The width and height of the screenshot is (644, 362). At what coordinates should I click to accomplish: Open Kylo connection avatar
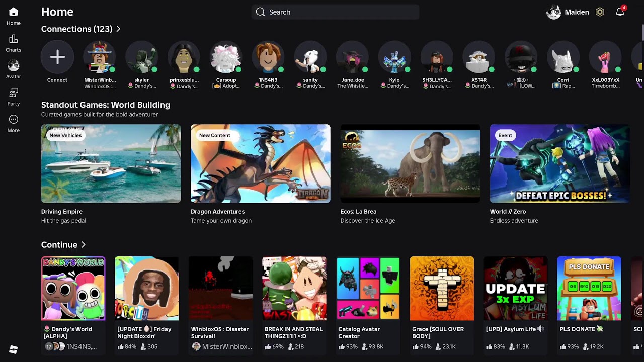coord(394,57)
